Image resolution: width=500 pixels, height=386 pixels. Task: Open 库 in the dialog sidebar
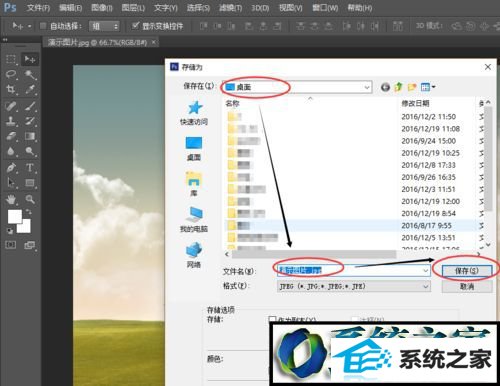point(194,184)
